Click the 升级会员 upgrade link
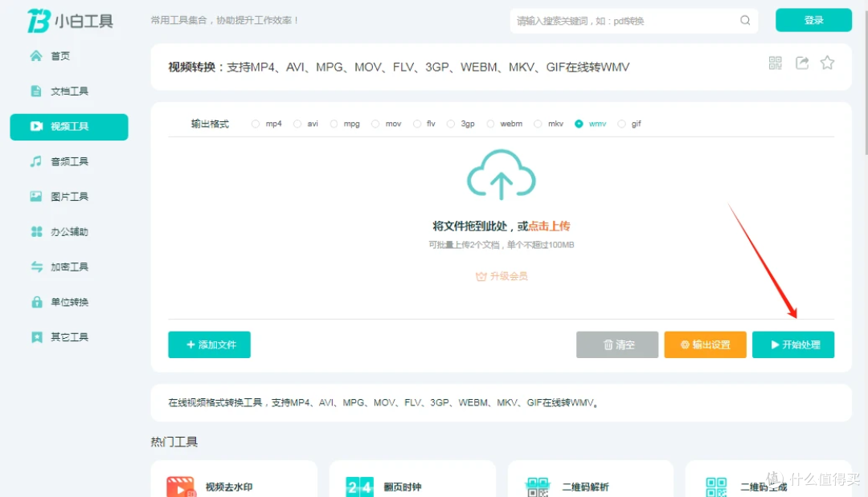 (x=508, y=276)
